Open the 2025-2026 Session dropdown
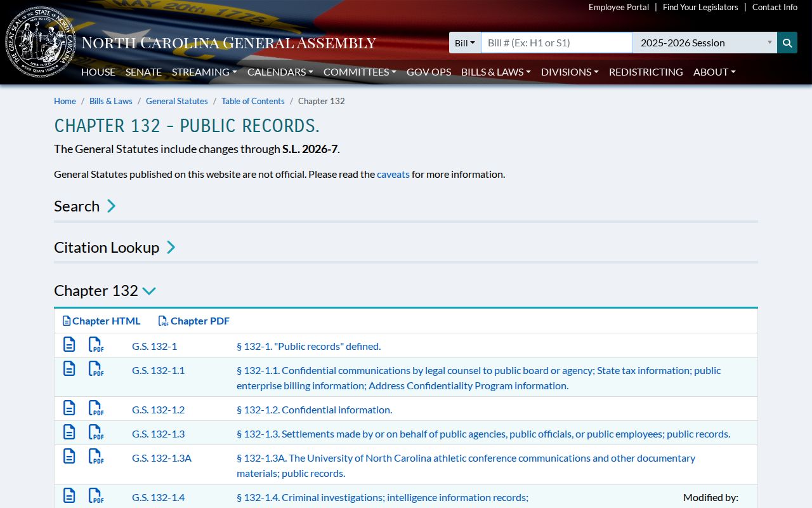This screenshot has height=508, width=812. tap(705, 43)
